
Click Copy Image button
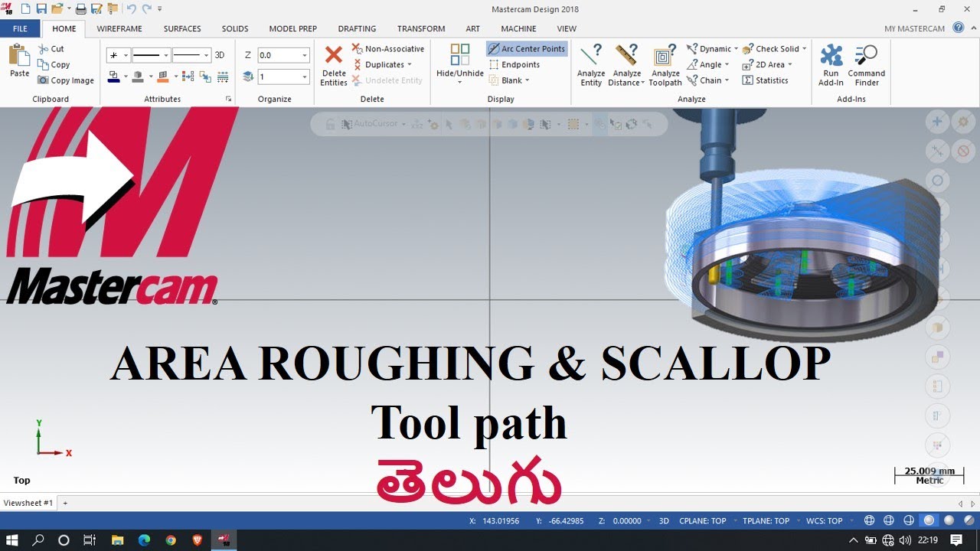point(66,80)
